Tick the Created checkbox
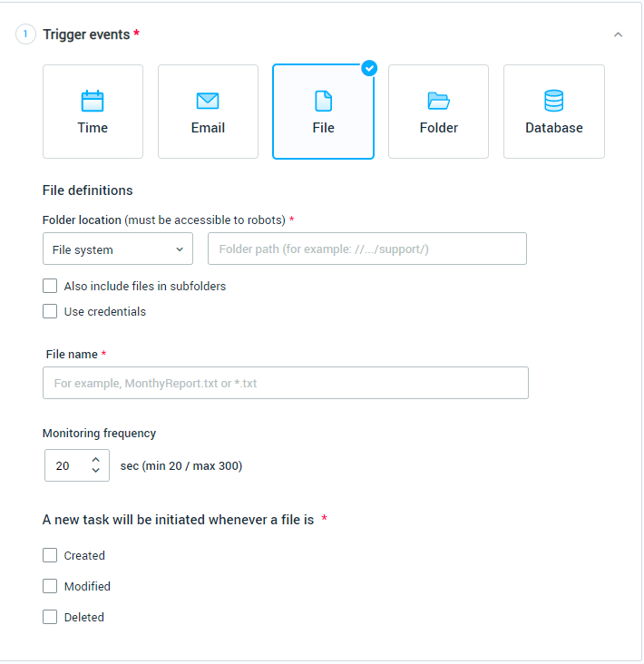644x664 pixels. click(x=50, y=555)
